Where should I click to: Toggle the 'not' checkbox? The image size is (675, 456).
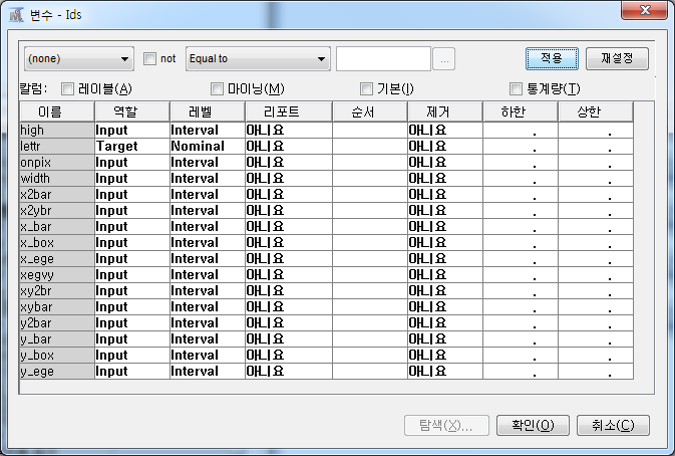[x=149, y=59]
